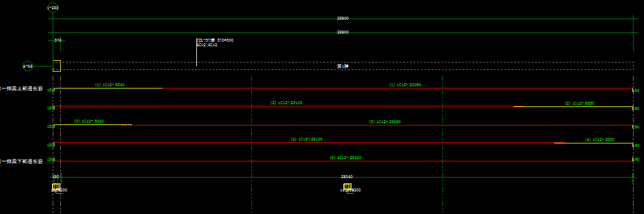
Task: Click the 28040 clear span dimension
Action: tap(347, 176)
